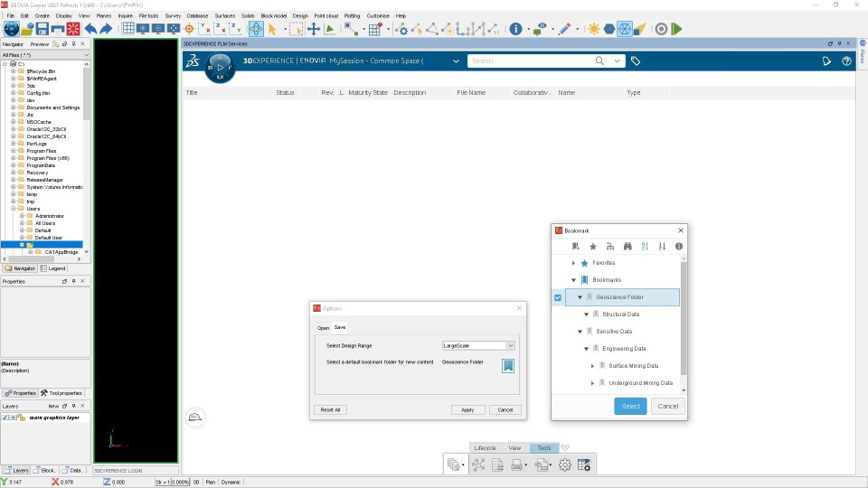Click the redo arrow icon

pos(106,29)
